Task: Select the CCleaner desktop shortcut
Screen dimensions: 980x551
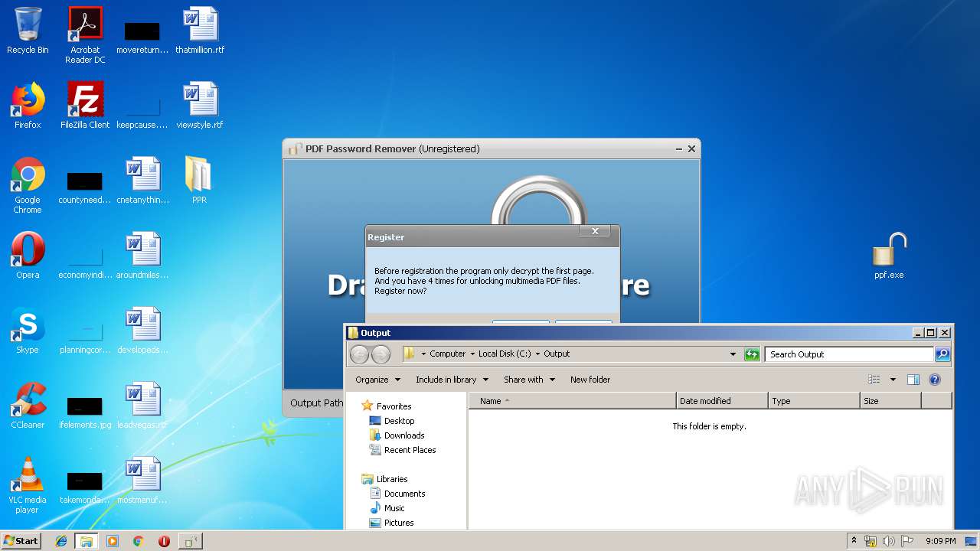Action: [x=28, y=406]
